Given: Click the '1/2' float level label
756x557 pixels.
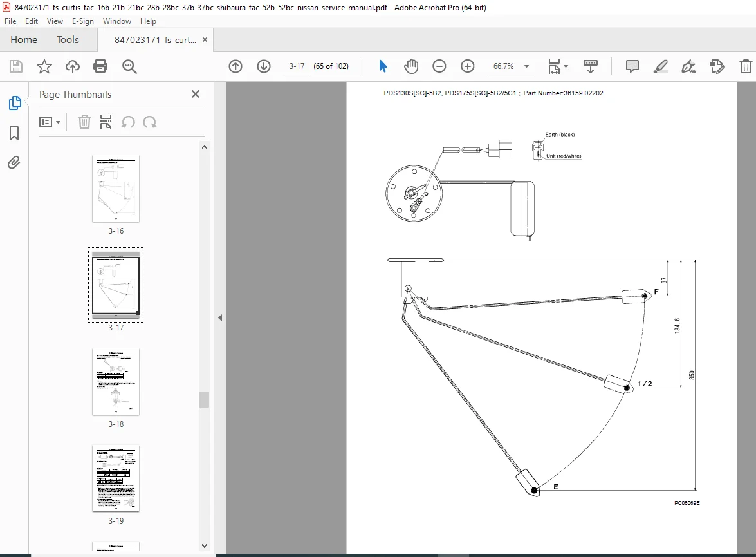Looking at the screenshot, I should point(645,384).
